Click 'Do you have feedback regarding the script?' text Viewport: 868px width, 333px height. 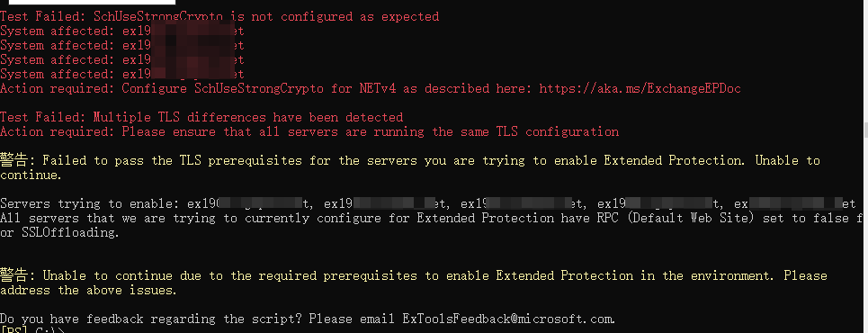pos(150,319)
